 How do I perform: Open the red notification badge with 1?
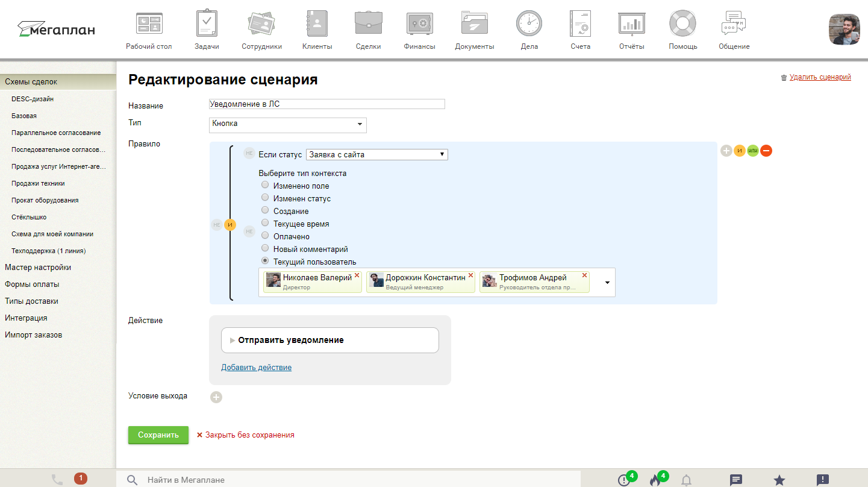(x=80, y=479)
